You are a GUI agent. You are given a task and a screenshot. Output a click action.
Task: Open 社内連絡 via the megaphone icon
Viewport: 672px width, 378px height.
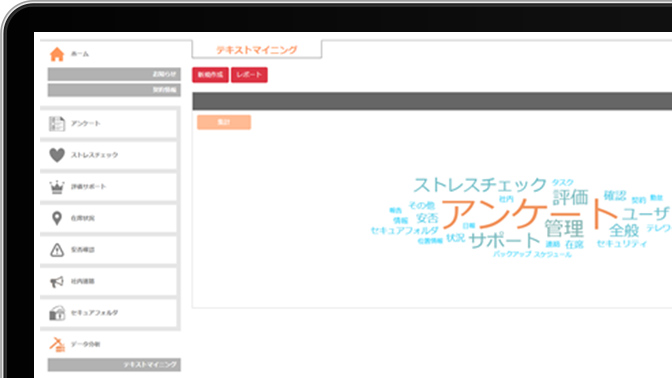tap(57, 282)
